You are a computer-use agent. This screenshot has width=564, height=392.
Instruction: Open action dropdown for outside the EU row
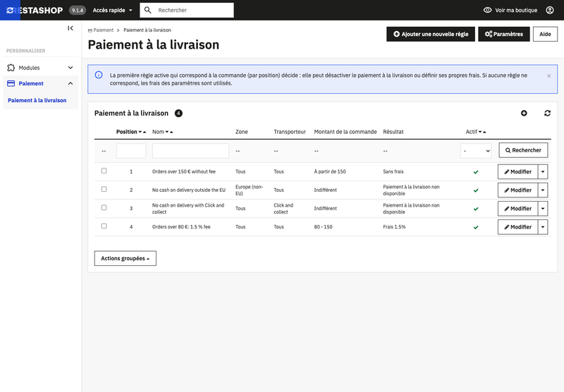click(x=543, y=190)
